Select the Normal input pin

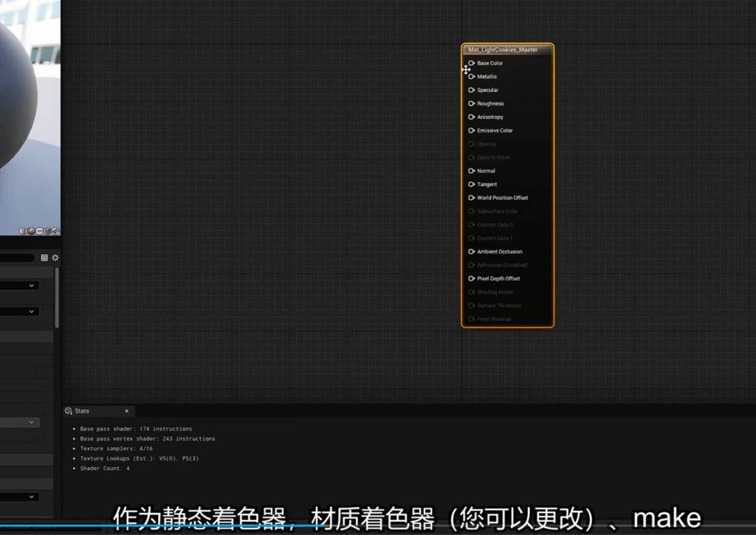point(471,170)
